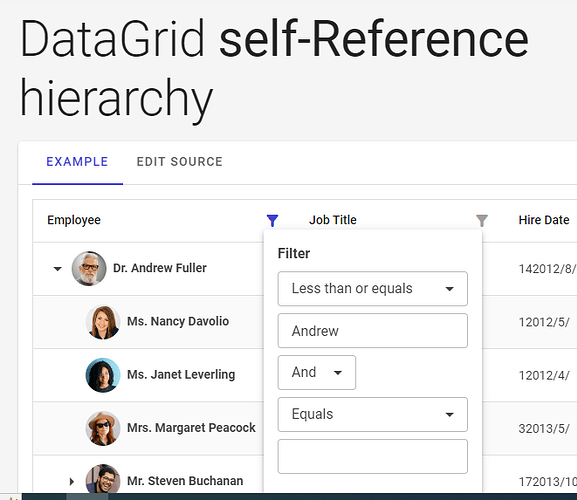
Task: Click the filter value field containing Andrew
Action: tap(373, 331)
